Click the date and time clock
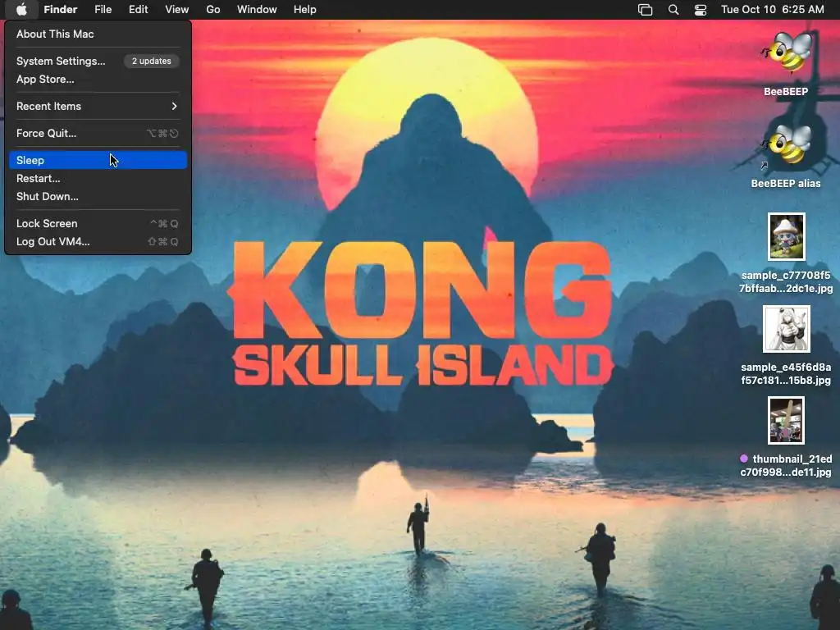Viewport: 840px width, 630px height. (773, 10)
